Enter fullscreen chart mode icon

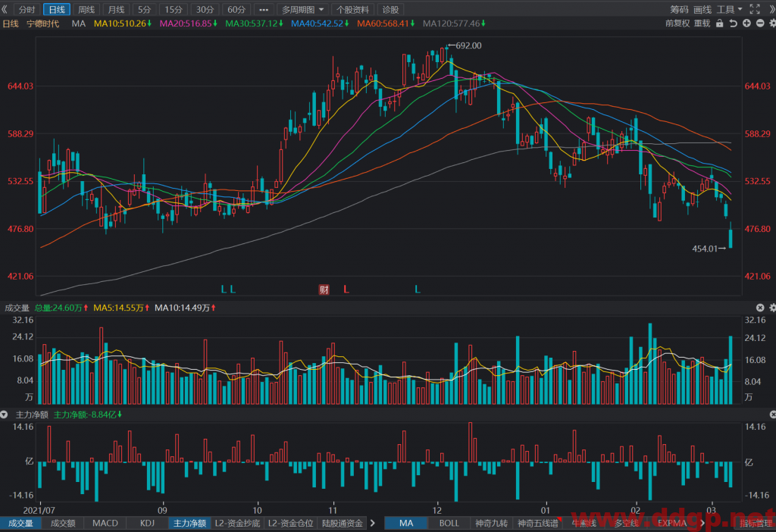click(755, 9)
